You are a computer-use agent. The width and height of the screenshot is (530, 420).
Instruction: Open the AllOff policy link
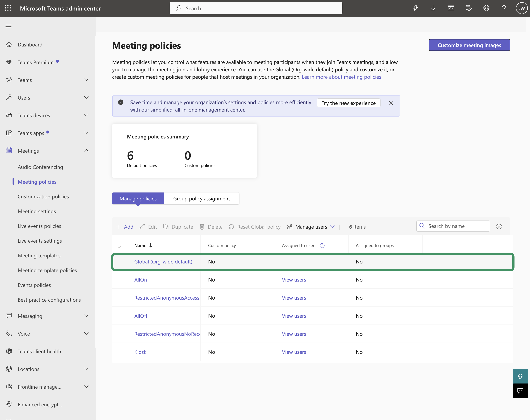click(x=141, y=316)
